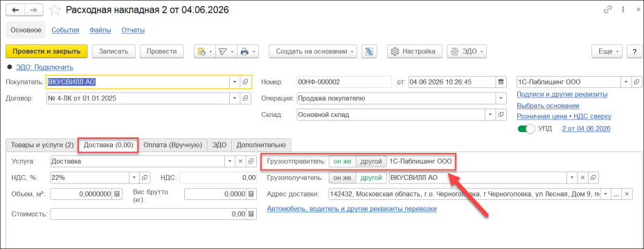Screen dimensions: 644x249
Task: Click the Номер field 00НФ-000002
Action: (x=344, y=82)
